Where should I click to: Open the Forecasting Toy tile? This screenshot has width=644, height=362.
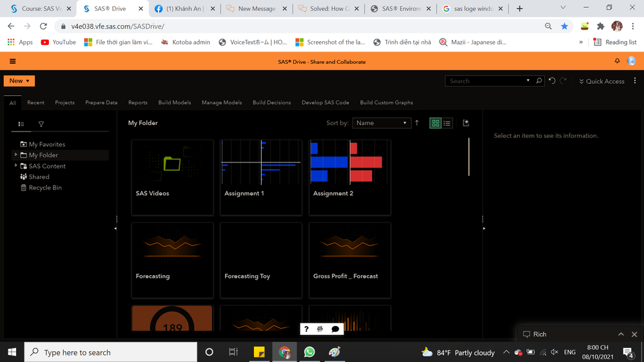pos(261,260)
